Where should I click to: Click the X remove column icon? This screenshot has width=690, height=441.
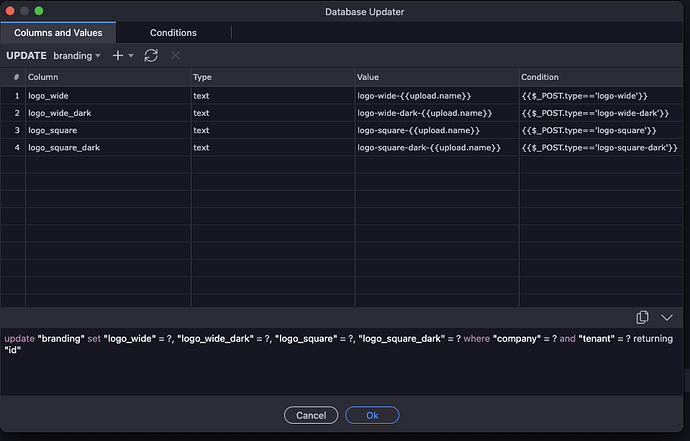click(x=175, y=55)
